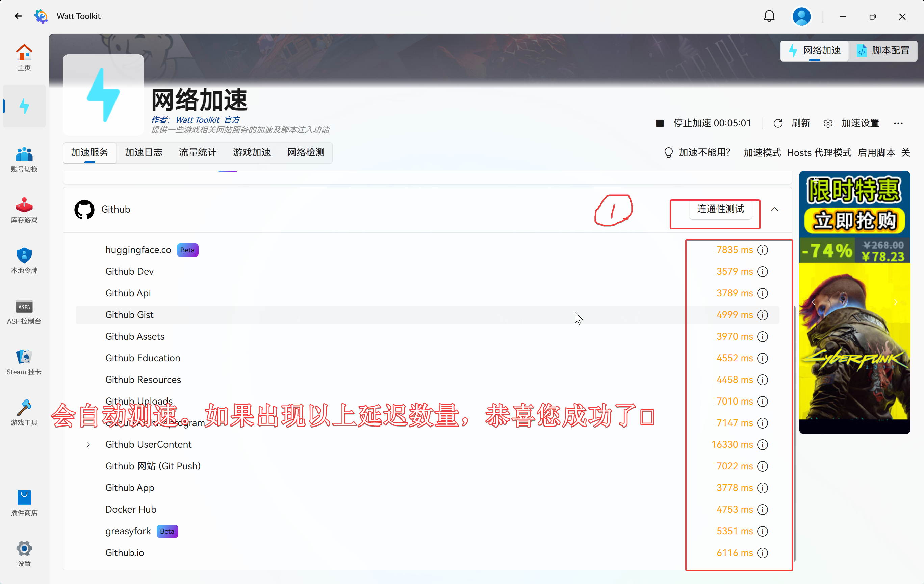Open 加速模式 Hosts 代理模式 selector

[x=797, y=153]
